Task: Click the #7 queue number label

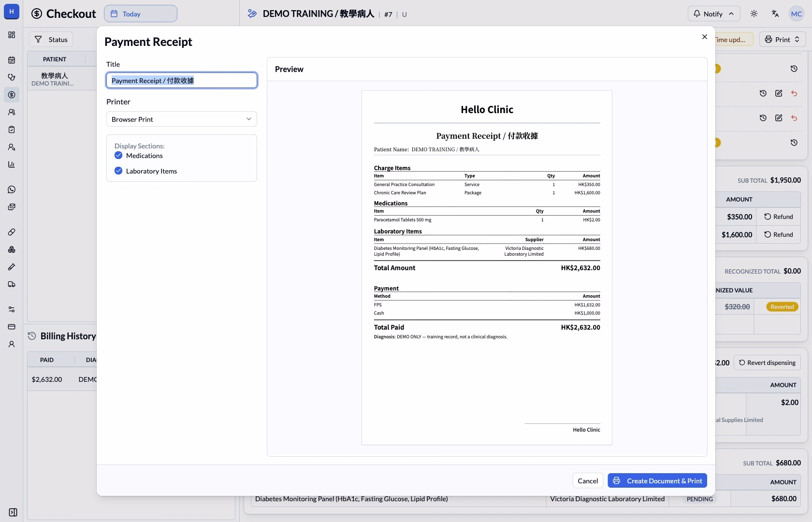Action: pyautogui.click(x=388, y=14)
